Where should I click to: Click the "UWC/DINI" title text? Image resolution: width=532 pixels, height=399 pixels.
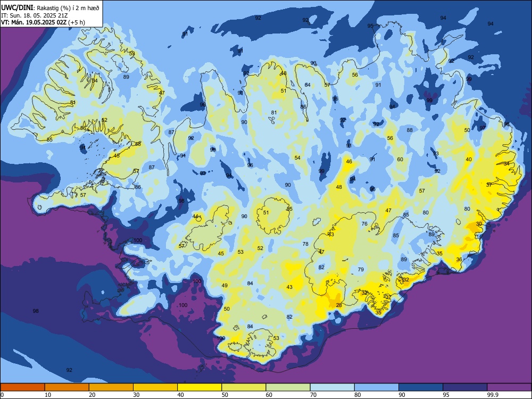click(17, 7)
